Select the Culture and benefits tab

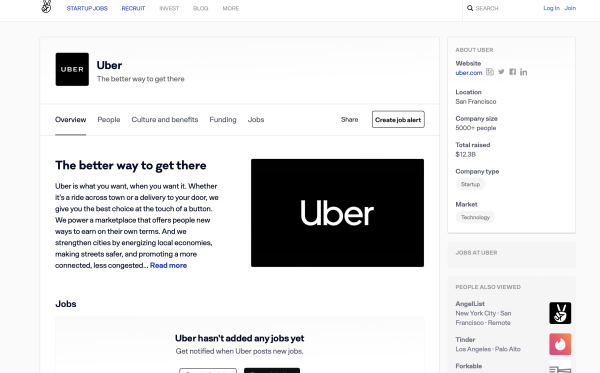pyautogui.click(x=165, y=120)
